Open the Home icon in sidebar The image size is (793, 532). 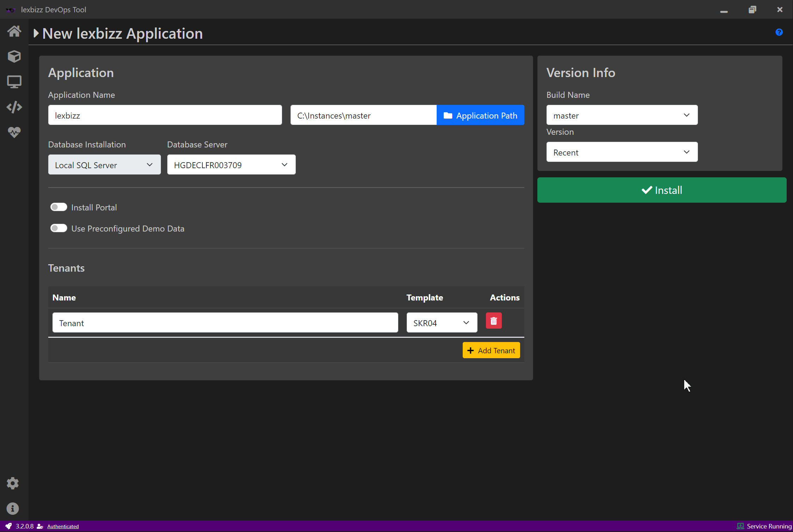tap(14, 31)
